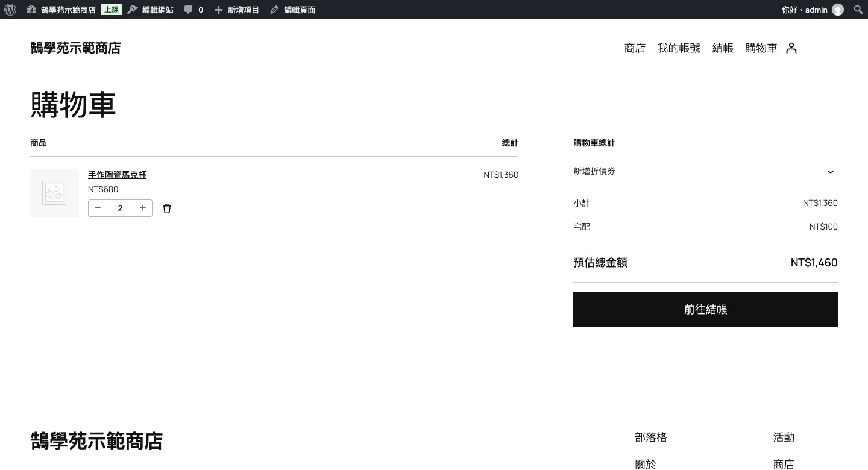
Task: Open 鵠學苑示範商店 dashboard link in admin bar
Action: coord(61,10)
